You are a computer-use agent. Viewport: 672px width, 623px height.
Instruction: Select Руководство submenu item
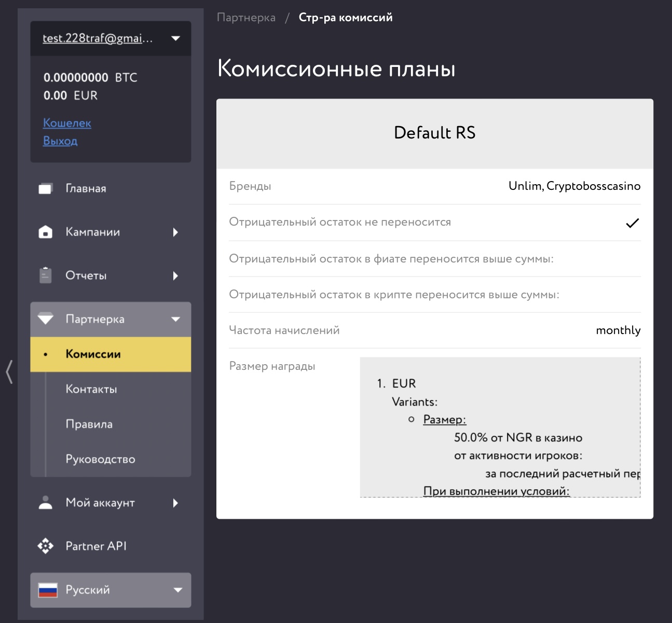(x=111, y=459)
